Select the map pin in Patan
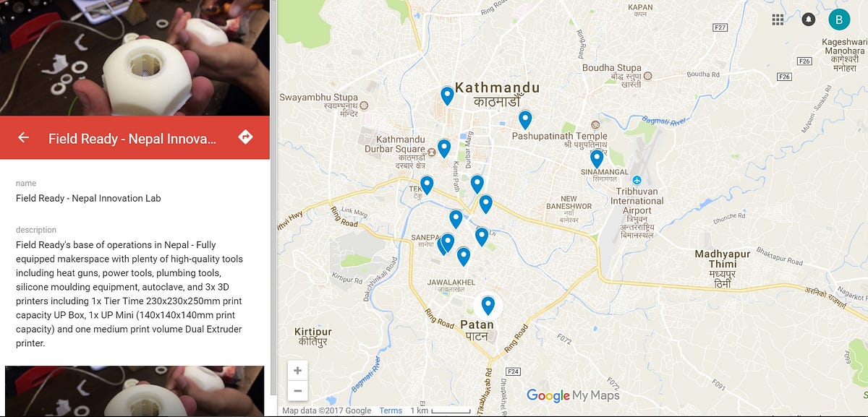The width and height of the screenshot is (868, 417). [x=488, y=306]
